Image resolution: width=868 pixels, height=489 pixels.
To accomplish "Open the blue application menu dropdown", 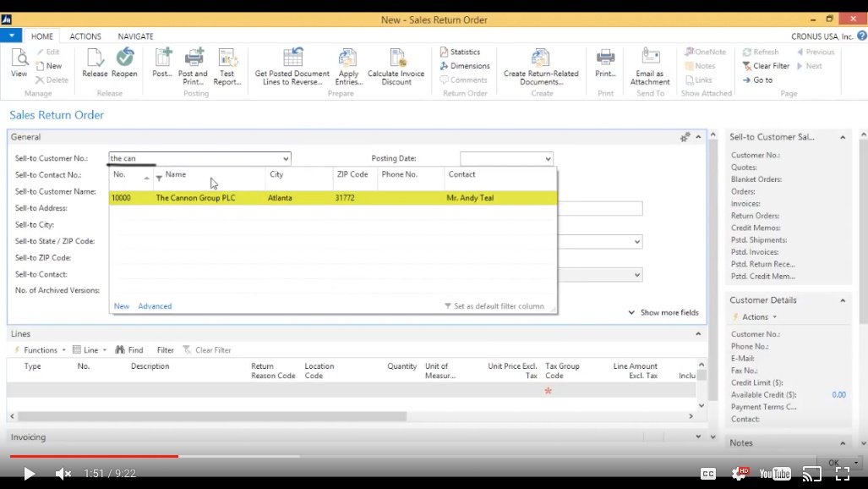I will pos(11,36).
